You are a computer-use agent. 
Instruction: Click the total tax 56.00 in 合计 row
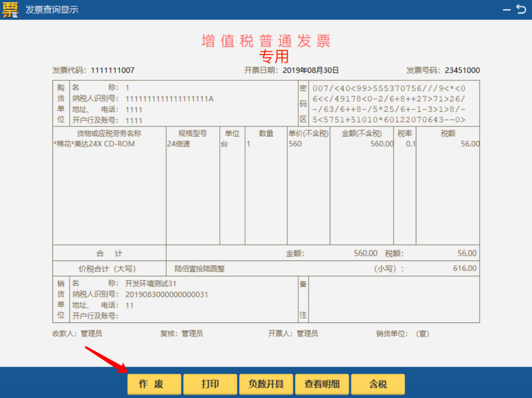[x=467, y=253]
